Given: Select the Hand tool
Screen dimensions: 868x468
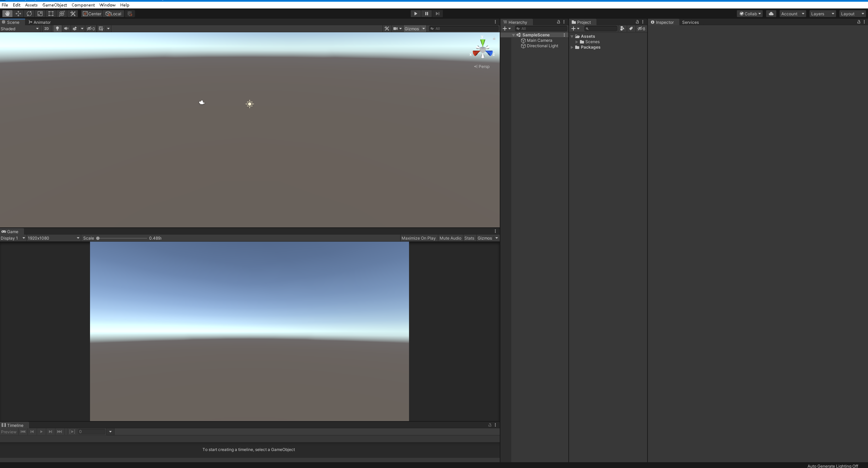Looking at the screenshot, I should [7, 14].
